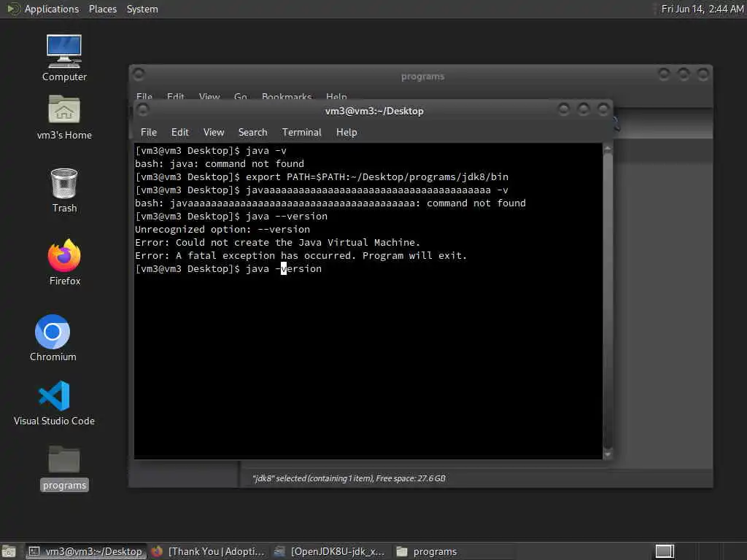
Task: Open Places menu in top panel
Action: click(x=102, y=9)
